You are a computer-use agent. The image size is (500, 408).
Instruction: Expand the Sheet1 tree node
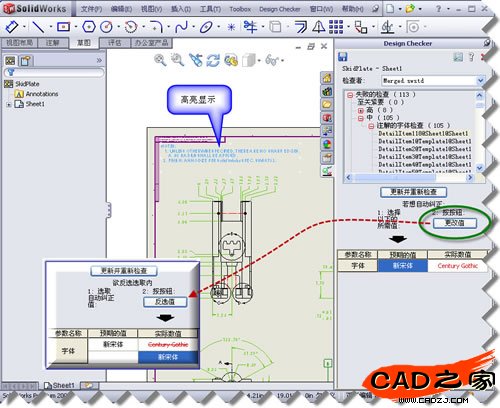click(9, 105)
